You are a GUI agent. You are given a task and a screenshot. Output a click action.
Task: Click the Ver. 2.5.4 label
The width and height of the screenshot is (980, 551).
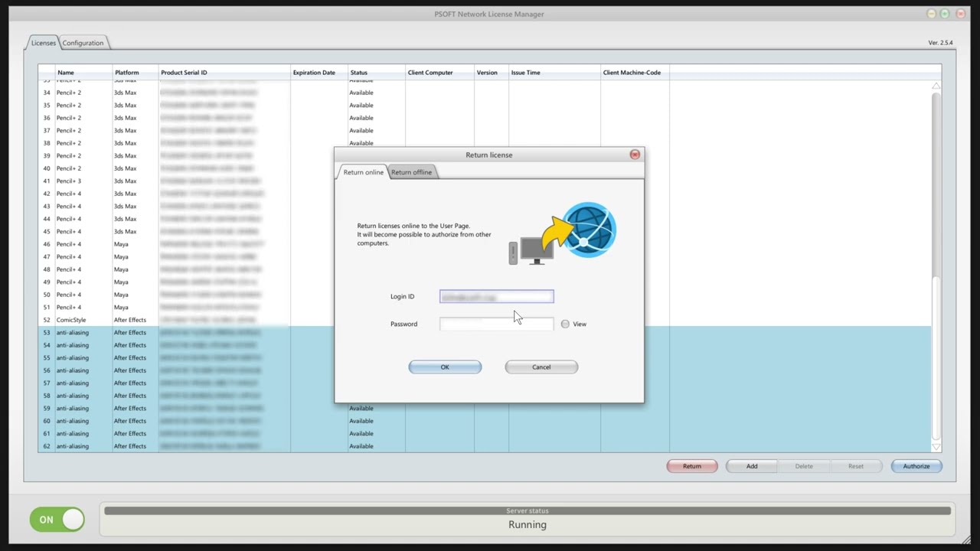(941, 43)
